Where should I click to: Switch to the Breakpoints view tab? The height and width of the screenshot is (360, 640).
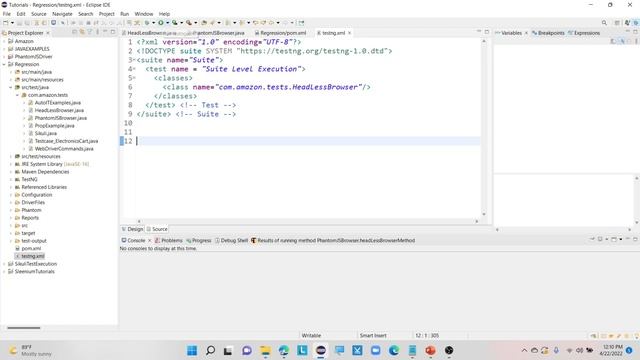click(548, 33)
